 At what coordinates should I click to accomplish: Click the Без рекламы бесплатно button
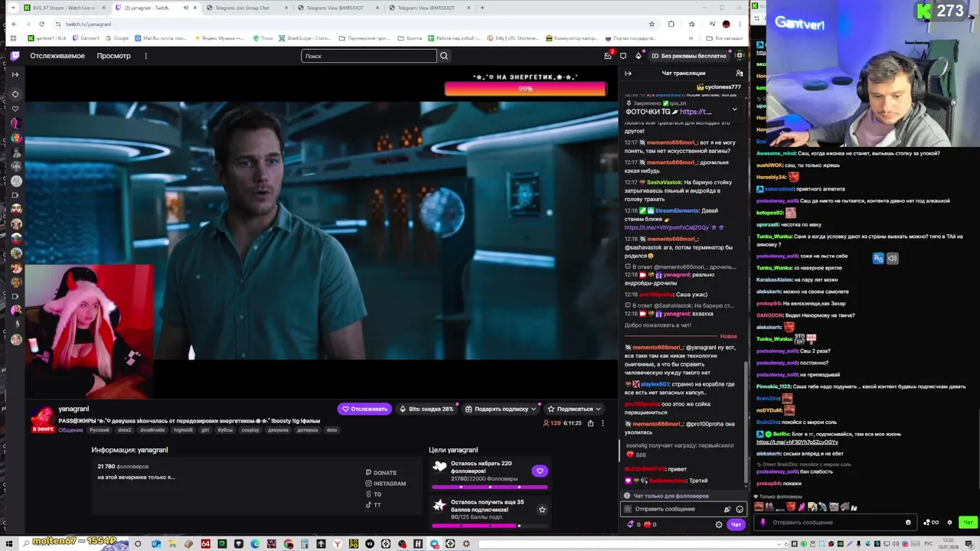(688, 56)
